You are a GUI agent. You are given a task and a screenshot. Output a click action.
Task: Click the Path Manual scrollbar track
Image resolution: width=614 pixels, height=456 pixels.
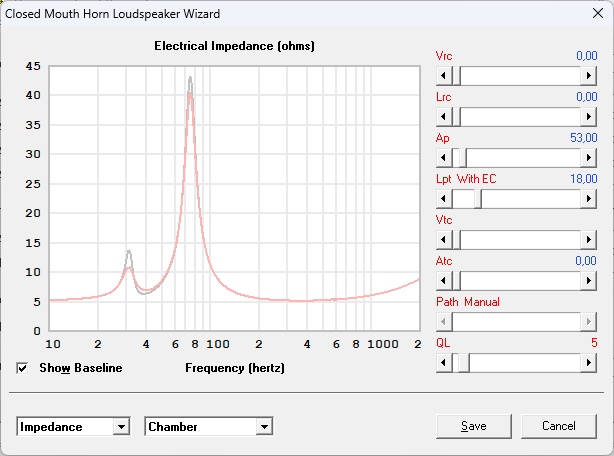516,322
